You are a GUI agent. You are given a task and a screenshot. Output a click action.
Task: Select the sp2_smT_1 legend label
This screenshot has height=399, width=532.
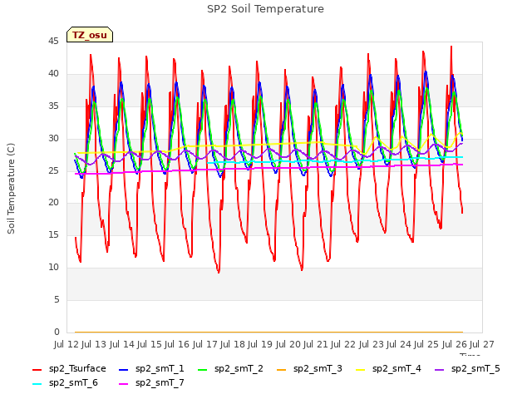pyautogui.click(x=160, y=369)
